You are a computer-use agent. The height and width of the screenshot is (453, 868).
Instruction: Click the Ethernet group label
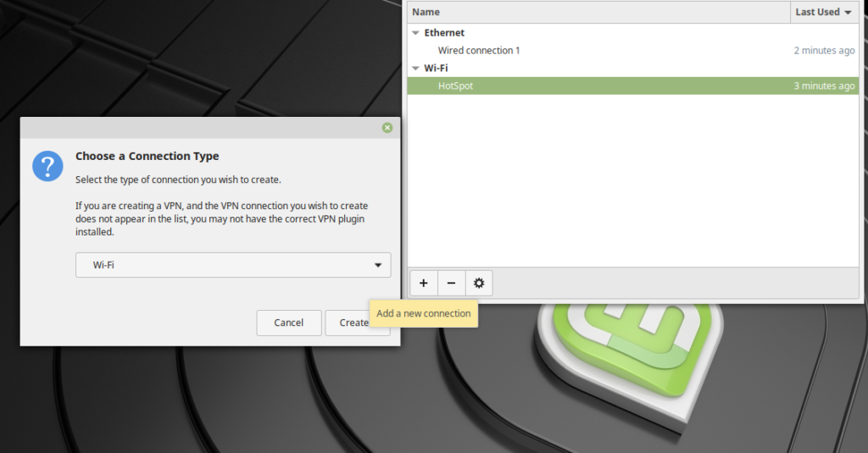444,33
